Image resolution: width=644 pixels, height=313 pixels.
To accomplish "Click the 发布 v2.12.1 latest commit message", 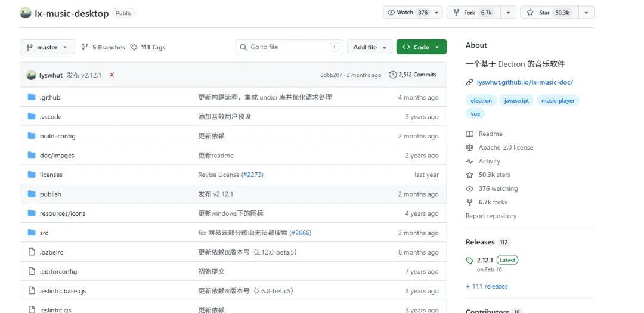I will tap(84, 75).
